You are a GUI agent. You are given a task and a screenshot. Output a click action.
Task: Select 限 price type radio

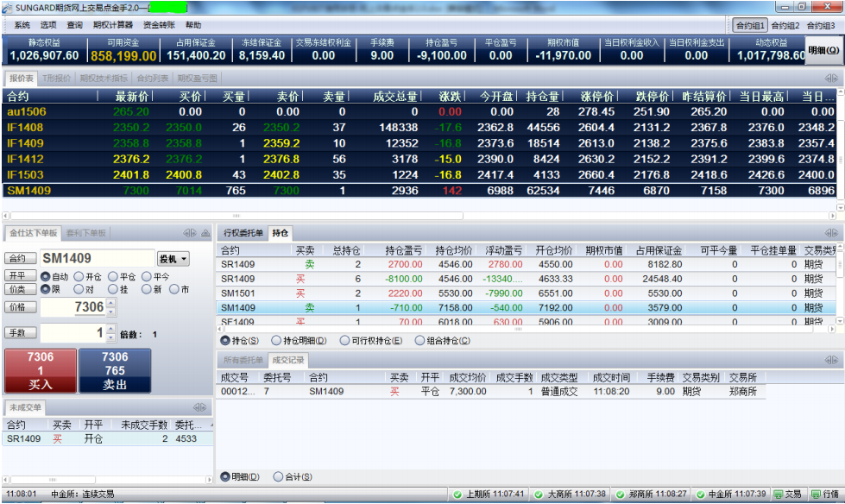(46, 289)
